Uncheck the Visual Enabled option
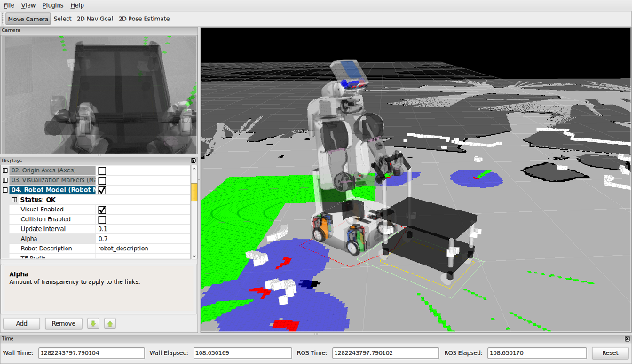Image resolution: width=632 pixels, height=364 pixels. click(x=101, y=210)
